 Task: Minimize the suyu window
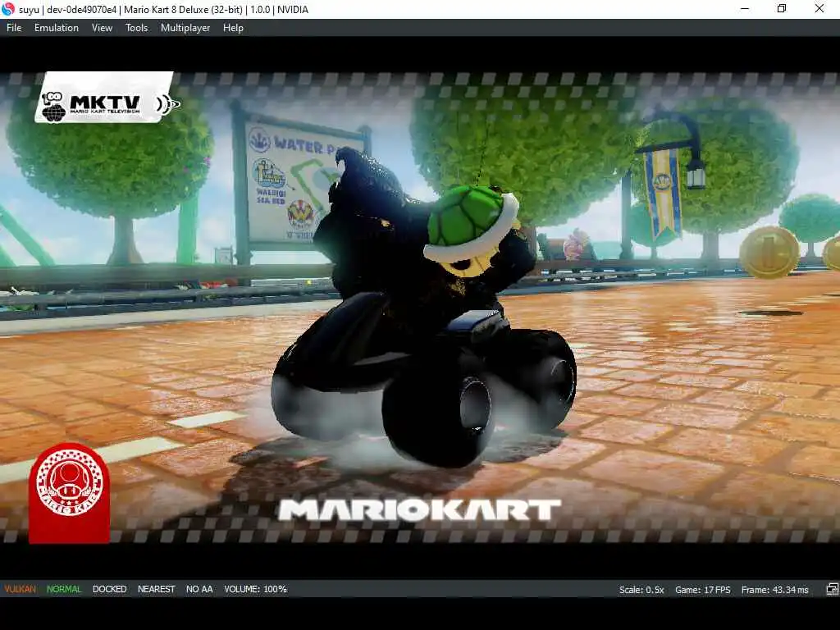pyautogui.click(x=745, y=9)
